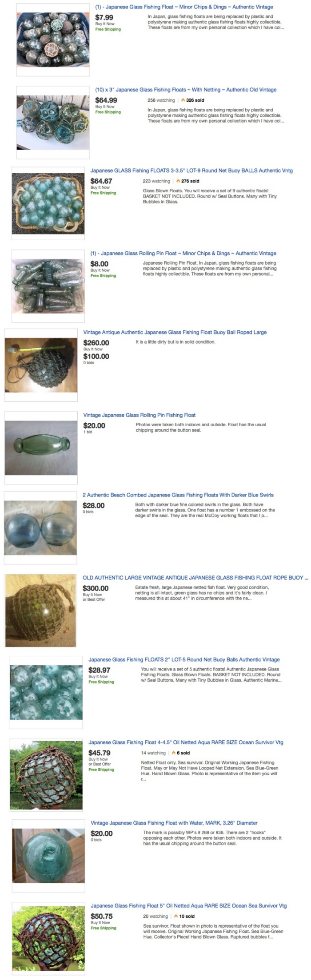Click the flame icon beside 6 sold
The height and width of the screenshot is (980, 311).
(173, 753)
